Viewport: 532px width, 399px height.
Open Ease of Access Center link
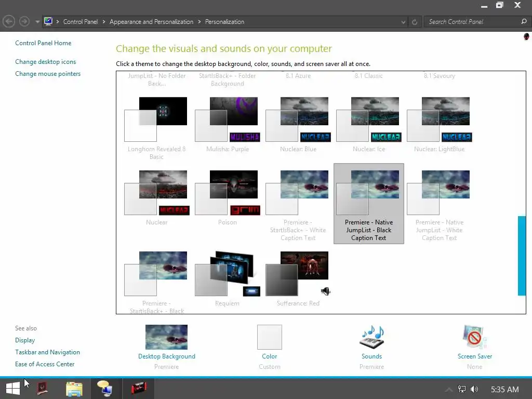tap(45, 364)
